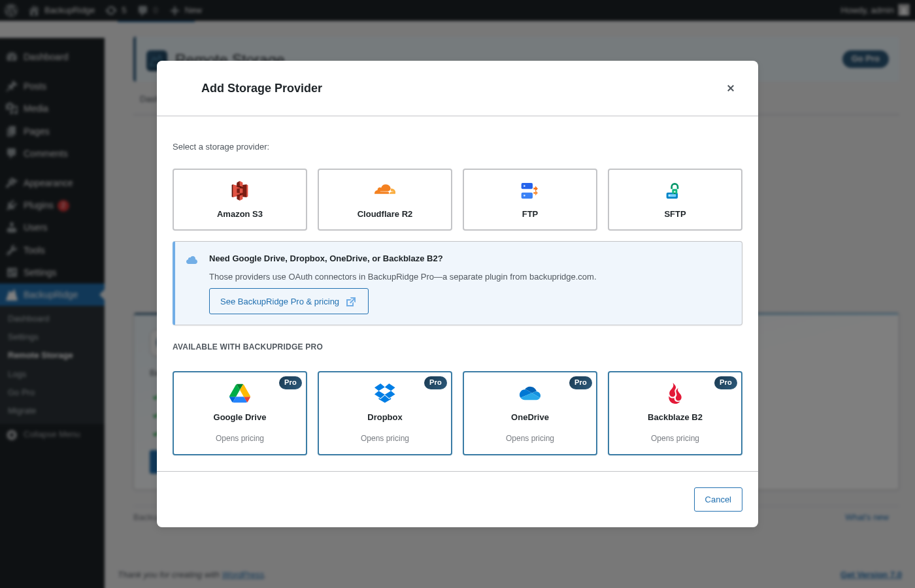
Task: Click the Pro badge on Backblaze B2
Action: [x=725, y=383]
